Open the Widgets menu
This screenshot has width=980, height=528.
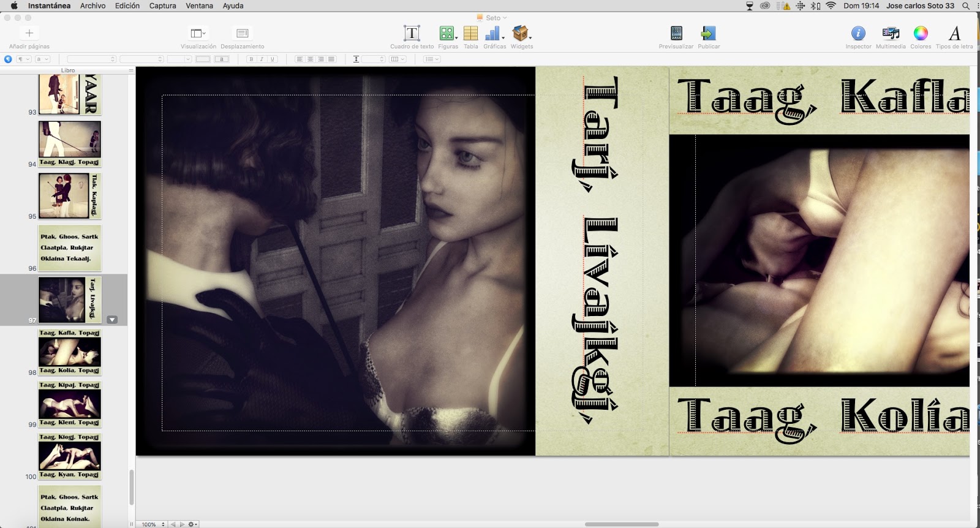click(521, 33)
